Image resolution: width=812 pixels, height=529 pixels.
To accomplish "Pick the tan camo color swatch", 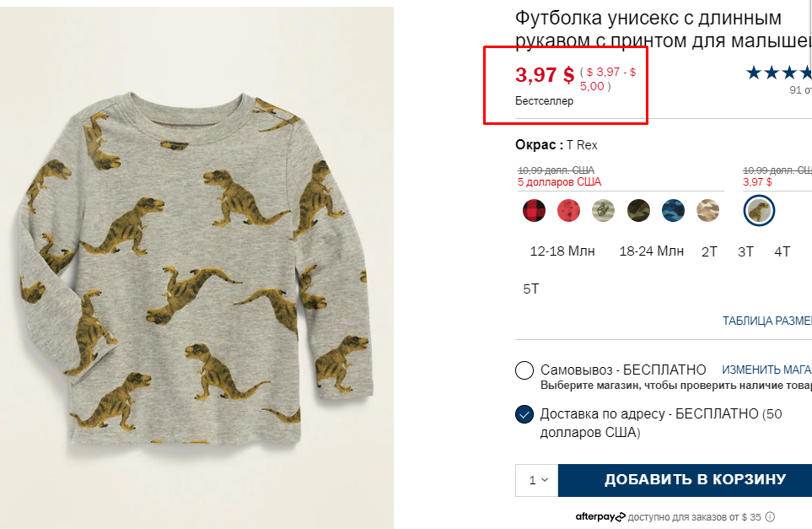I will (x=707, y=210).
